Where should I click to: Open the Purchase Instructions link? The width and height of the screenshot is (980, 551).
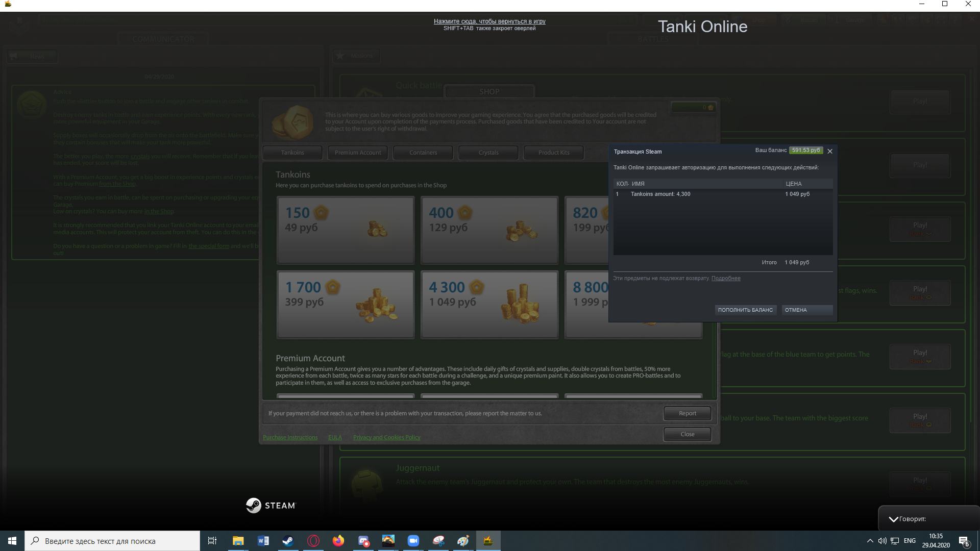(x=290, y=438)
